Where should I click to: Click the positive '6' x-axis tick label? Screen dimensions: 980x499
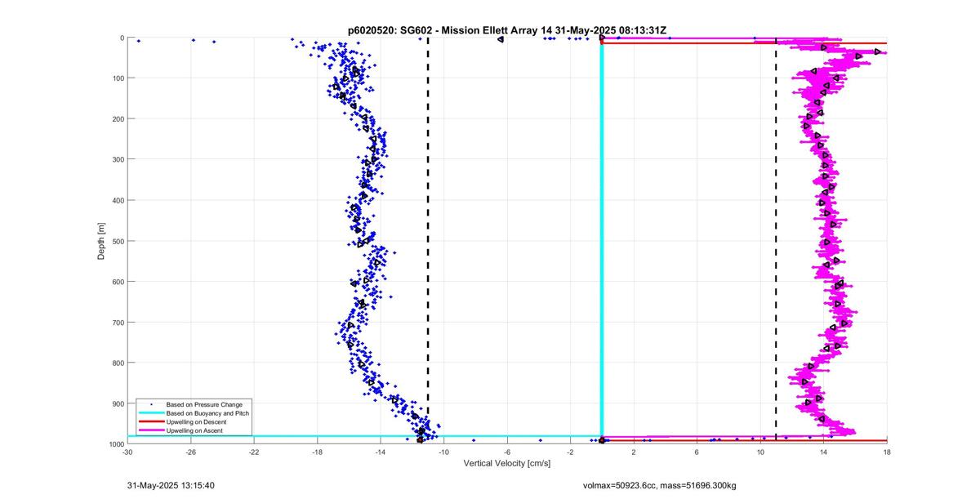coord(697,451)
